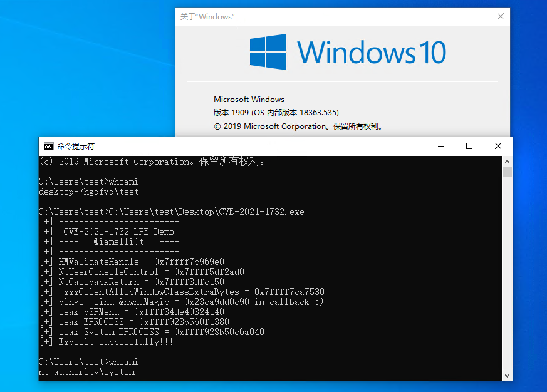Image resolution: width=547 pixels, height=392 pixels.
Task: Close the Command Prompt window
Action: click(498, 146)
